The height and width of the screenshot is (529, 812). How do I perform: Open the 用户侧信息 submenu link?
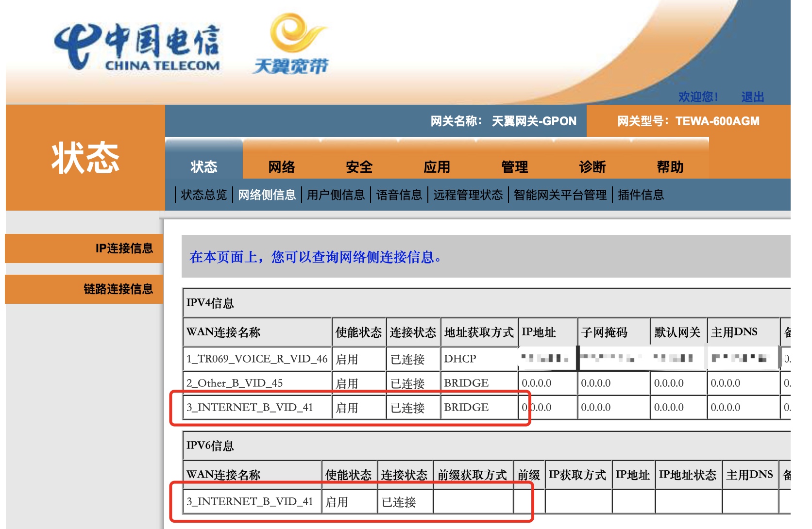point(337,195)
